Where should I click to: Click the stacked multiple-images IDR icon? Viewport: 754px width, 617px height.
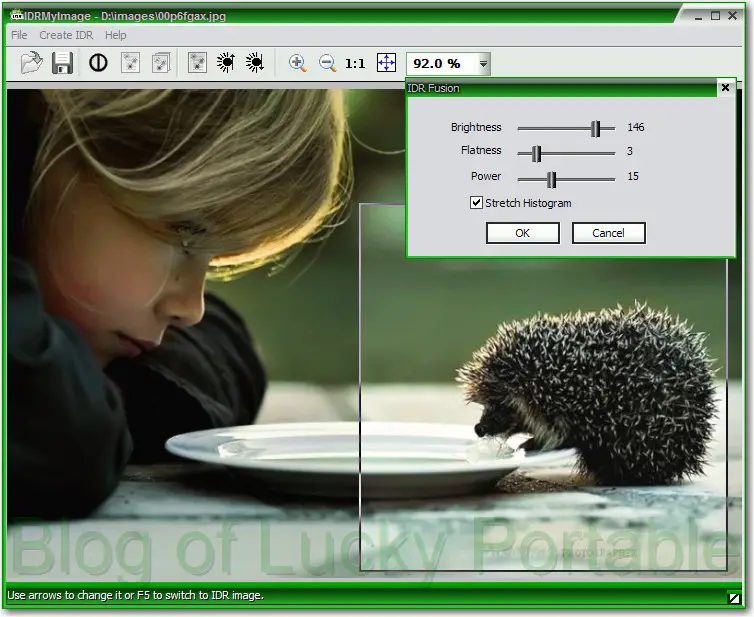[x=161, y=63]
